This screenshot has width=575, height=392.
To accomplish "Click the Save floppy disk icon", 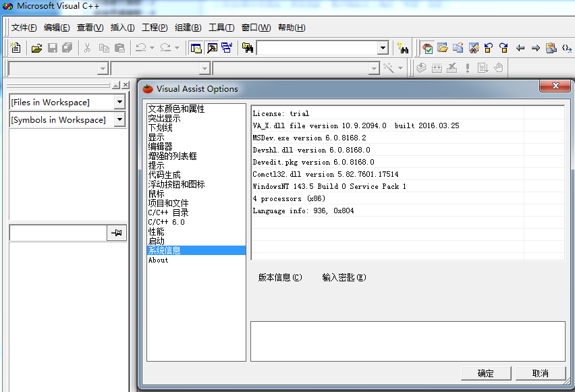I will coord(53,48).
